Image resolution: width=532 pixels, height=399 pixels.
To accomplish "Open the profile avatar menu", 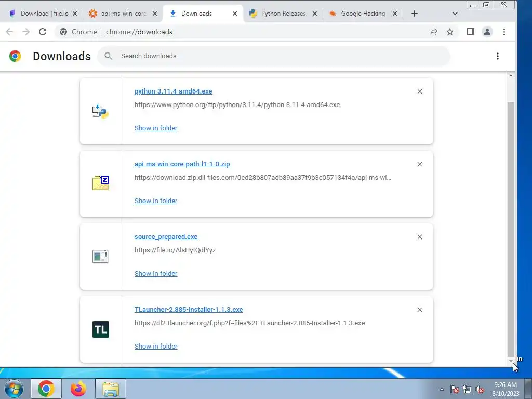I will 487,32.
